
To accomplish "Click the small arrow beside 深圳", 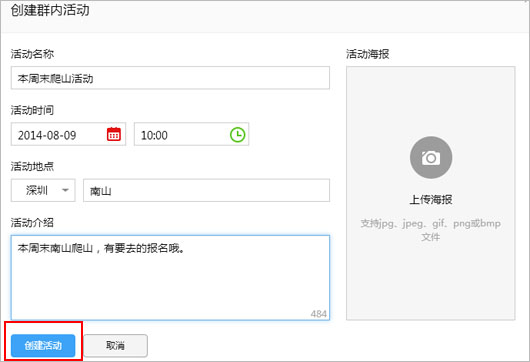I will click(65, 190).
